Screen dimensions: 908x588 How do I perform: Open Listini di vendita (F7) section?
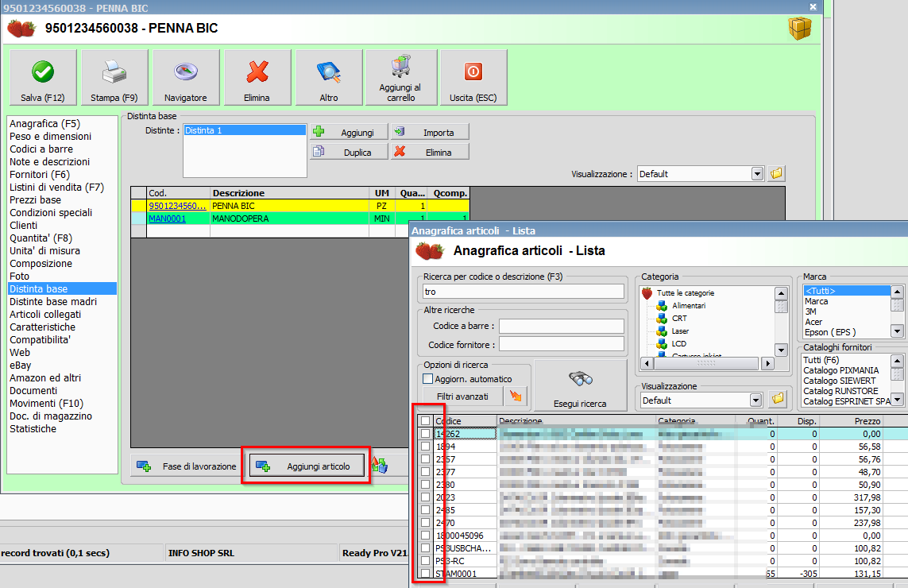coord(56,187)
